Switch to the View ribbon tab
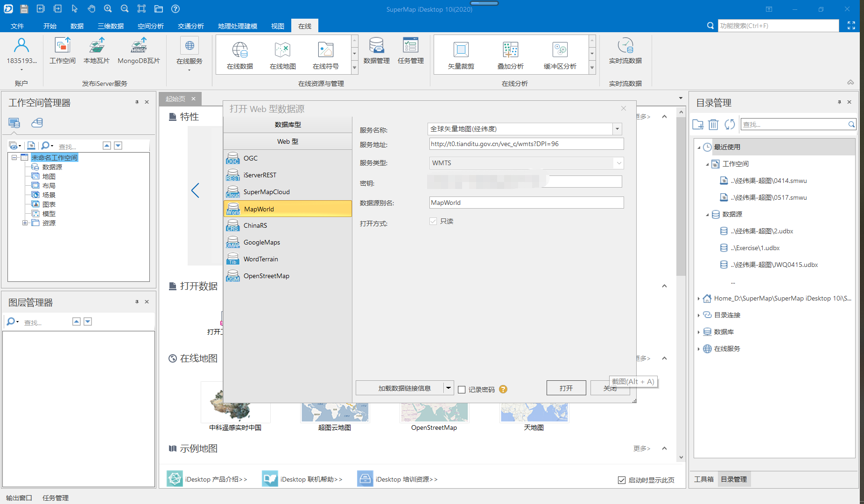The image size is (864, 504). coord(278,26)
